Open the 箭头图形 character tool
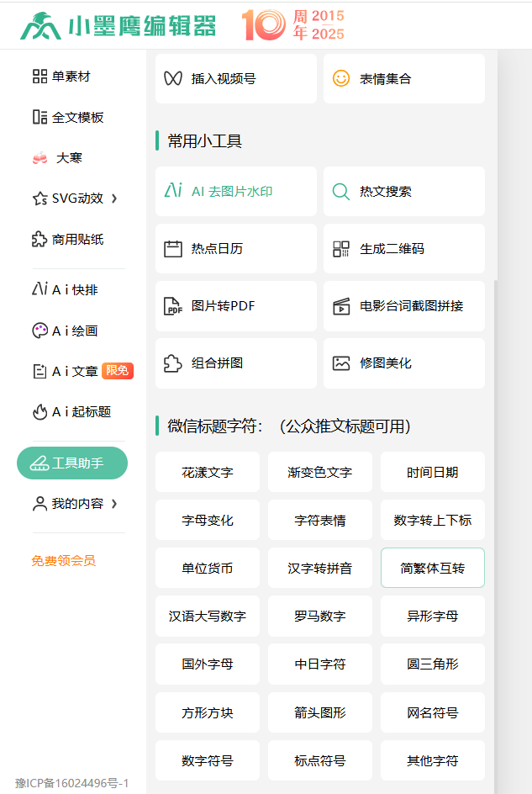The image size is (532, 794). coord(320,712)
